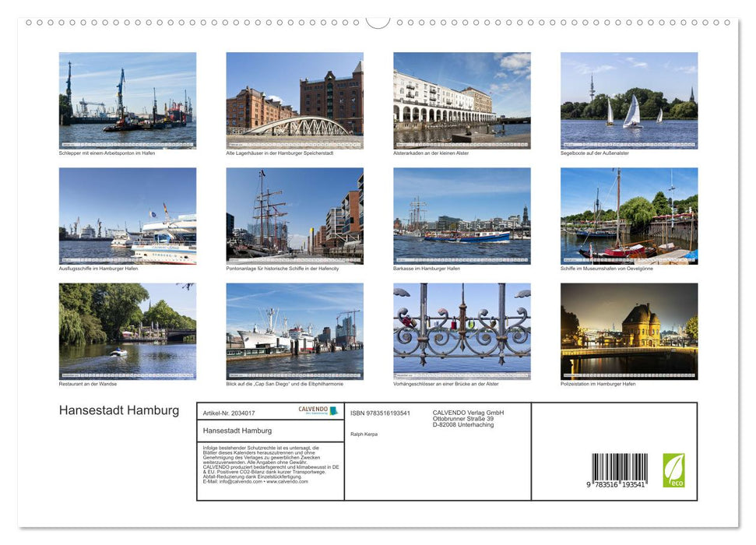Select the author name Ralph Kerpa

pos(364,434)
